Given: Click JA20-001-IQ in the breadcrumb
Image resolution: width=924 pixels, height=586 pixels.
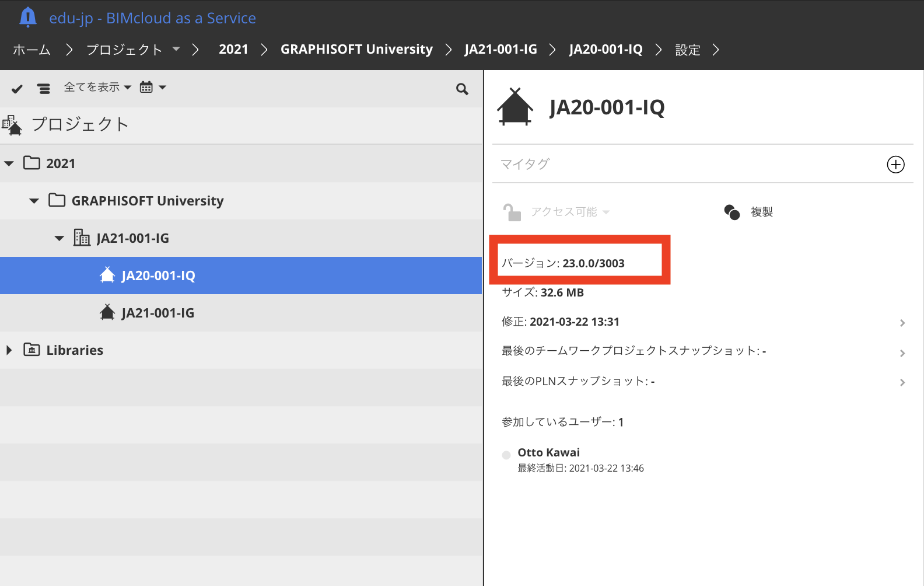Looking at the screenshot, I should 605,49.
